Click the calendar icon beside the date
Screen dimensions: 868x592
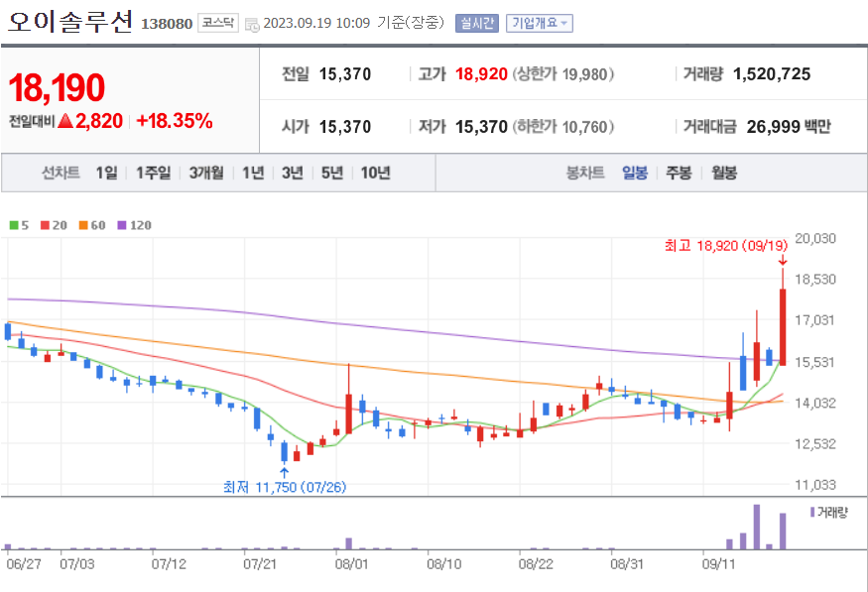coord(252,25)
